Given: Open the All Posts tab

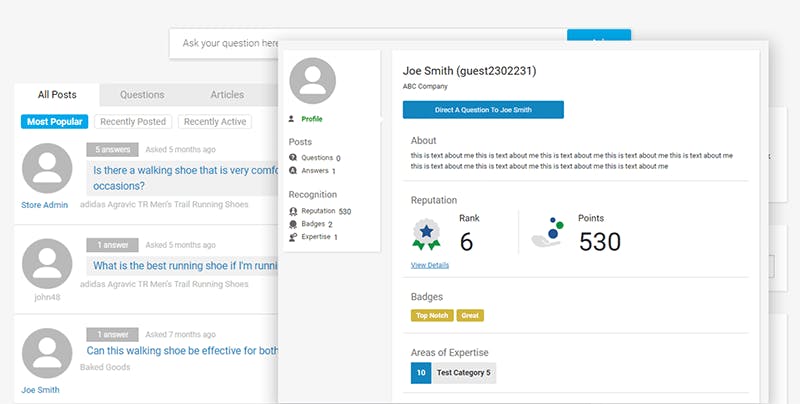Looking at the screenshot, I should click(58, 95).
